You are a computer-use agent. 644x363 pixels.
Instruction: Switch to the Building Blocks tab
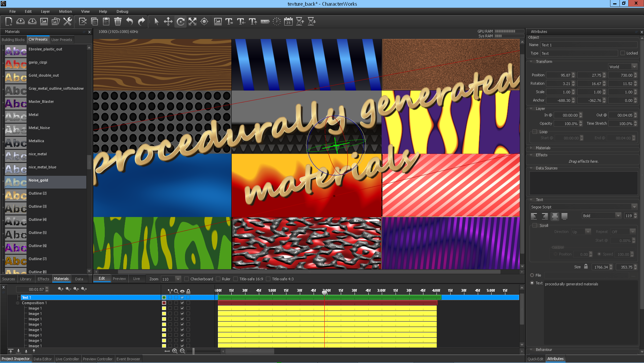[13, 40]
